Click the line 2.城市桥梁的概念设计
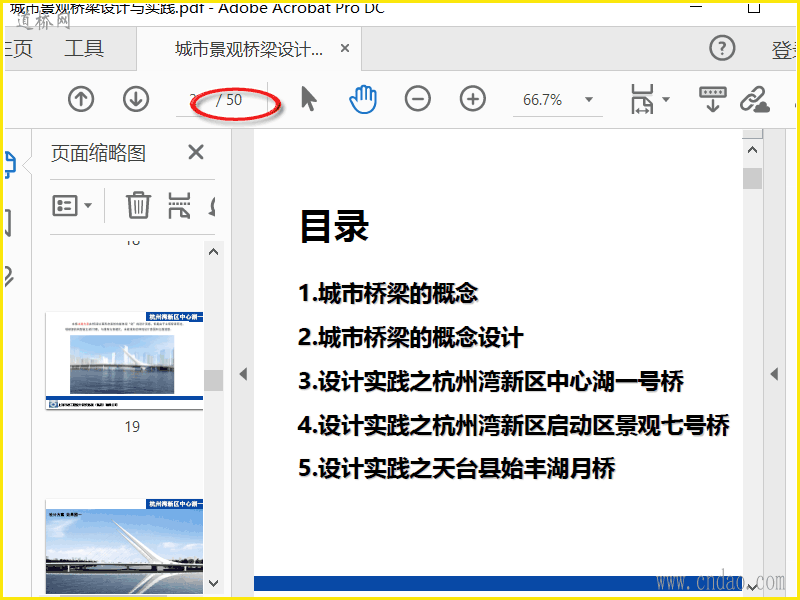 coord(411,337)
